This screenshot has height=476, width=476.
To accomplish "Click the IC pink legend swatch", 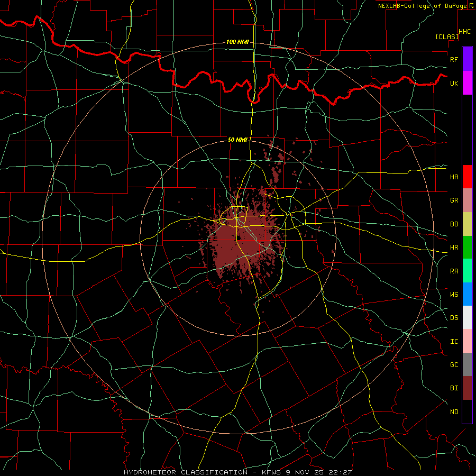I will [467, 341].
